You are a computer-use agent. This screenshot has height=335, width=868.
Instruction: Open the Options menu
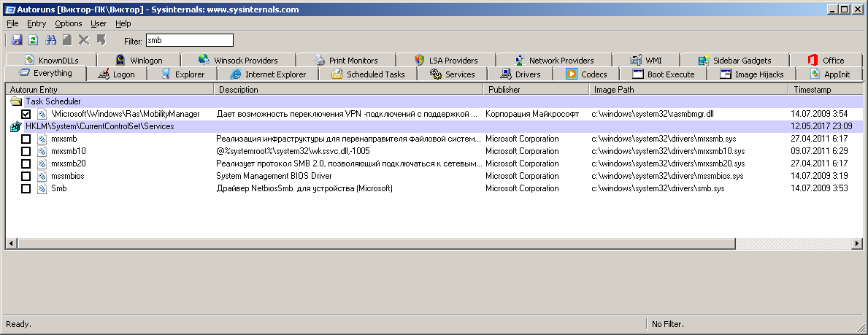69,23
